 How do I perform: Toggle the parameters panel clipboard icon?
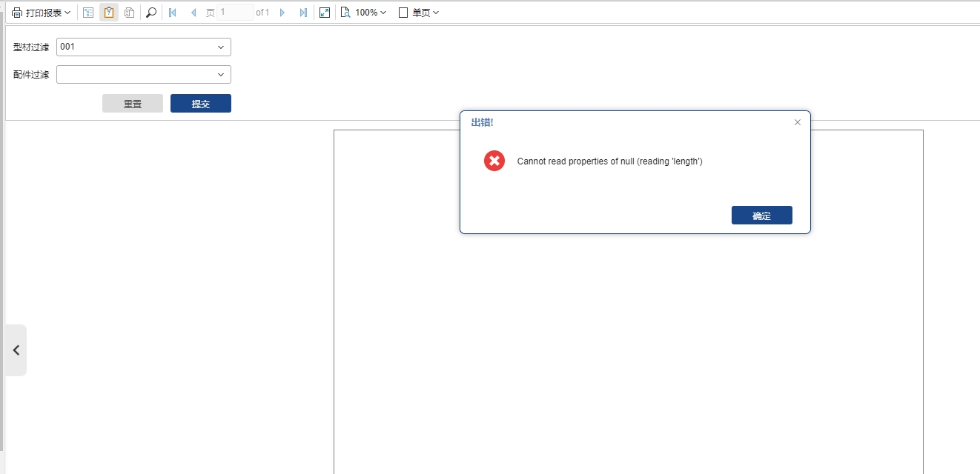pos(109,13)
